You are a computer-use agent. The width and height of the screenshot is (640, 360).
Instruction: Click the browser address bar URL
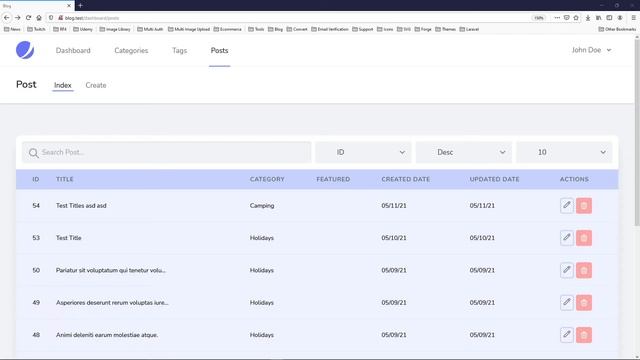click(x=92, y=18)
